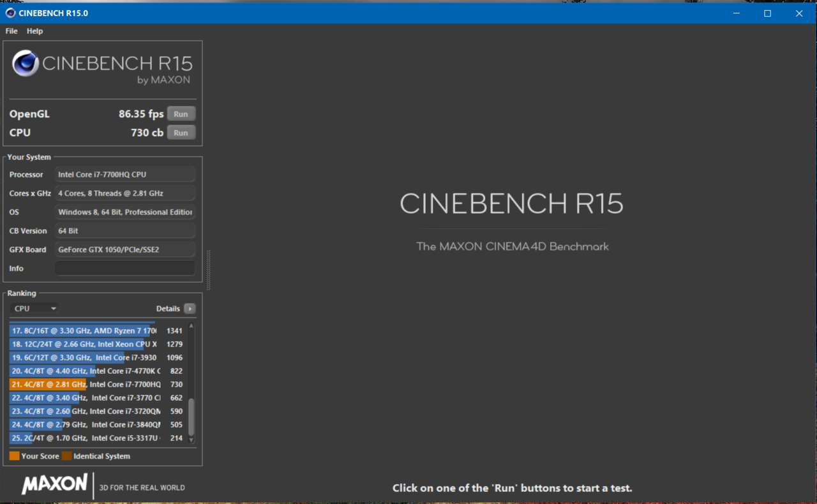Image resolution: width=817 pixels, height=504 pixels.
Task: Click the Info input field
Action: (125, 269)
